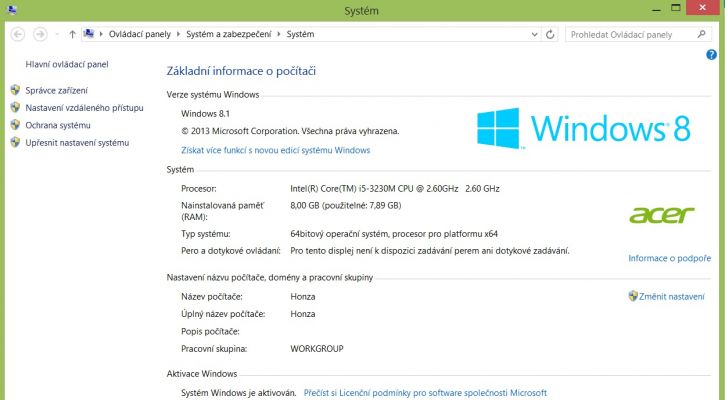Click shield icon next to Změnit nastavení

coord(633,296)
